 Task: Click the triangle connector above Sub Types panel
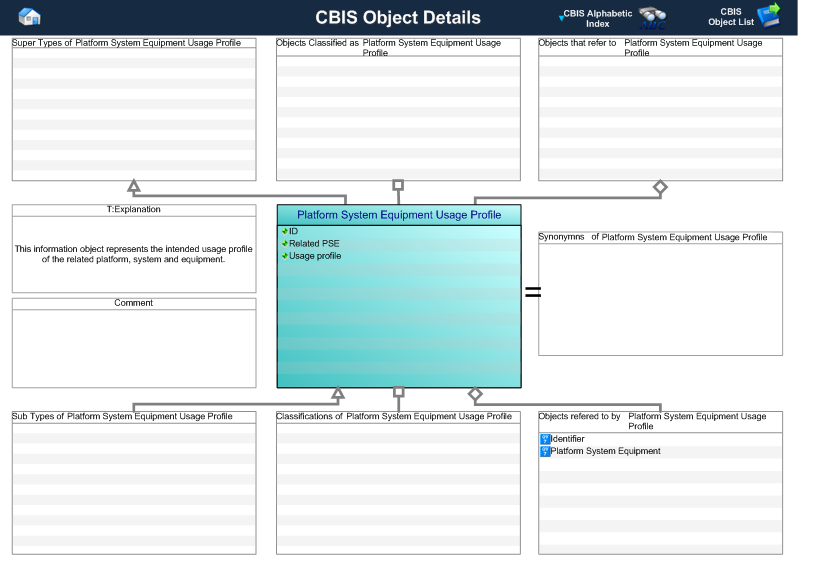(x=338, y=393)
